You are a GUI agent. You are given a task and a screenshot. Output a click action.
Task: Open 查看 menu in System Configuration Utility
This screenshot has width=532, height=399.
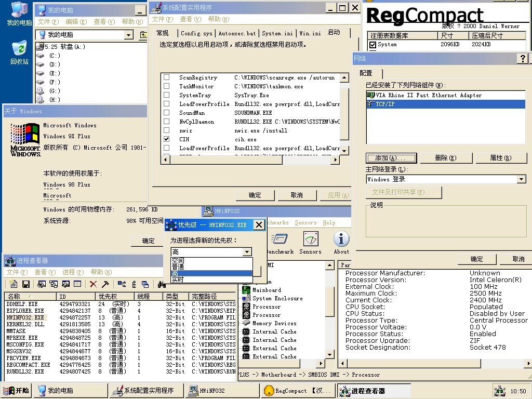point(190,19)
